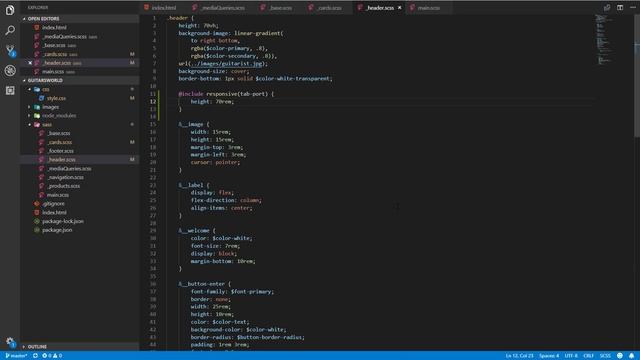Click the synchronize changes icon in status bar
This screenshot has width=640, height=360.
click(36, 356)
